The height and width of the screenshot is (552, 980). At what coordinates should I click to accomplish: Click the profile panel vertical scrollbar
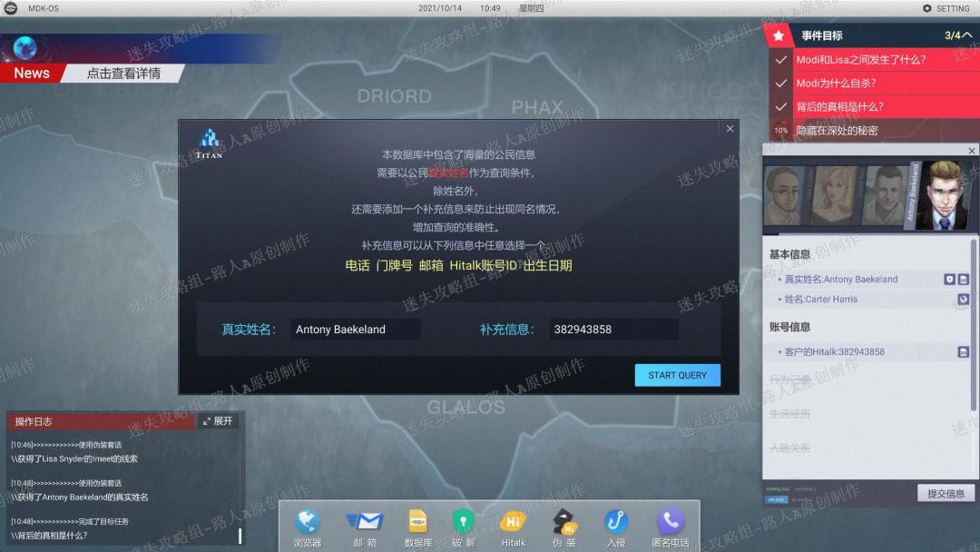[973, 325]
